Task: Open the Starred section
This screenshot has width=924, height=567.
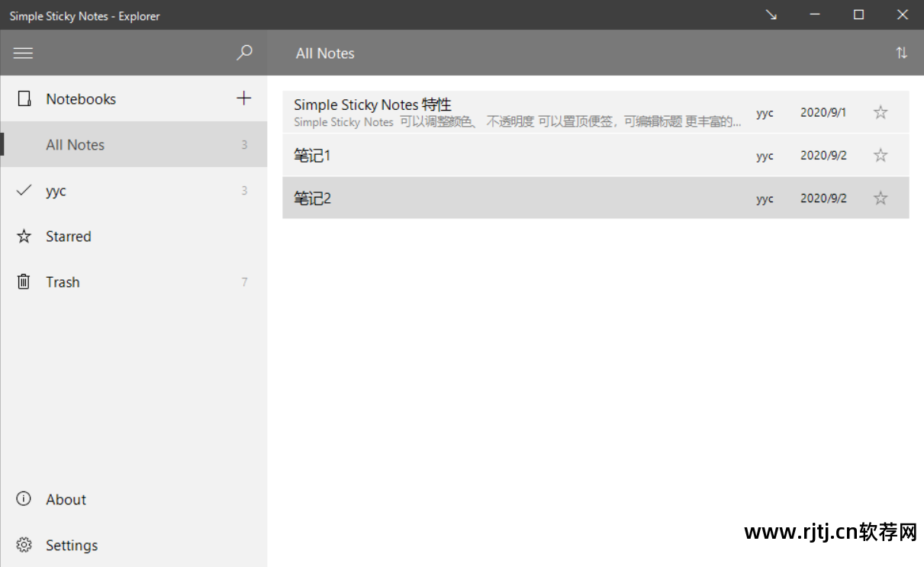Action: click(x=134, y=236)
